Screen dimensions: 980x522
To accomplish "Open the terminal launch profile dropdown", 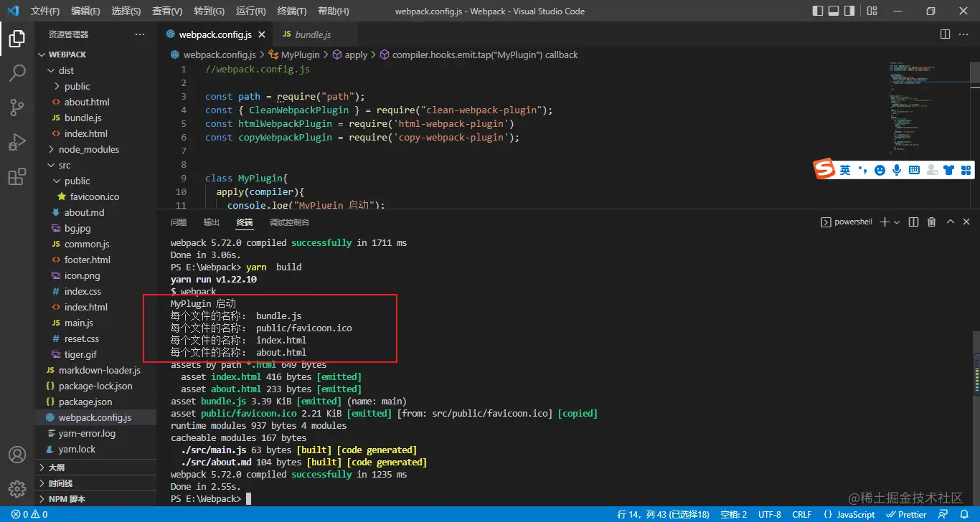I will pyautogui.click(x=897, y=222).
